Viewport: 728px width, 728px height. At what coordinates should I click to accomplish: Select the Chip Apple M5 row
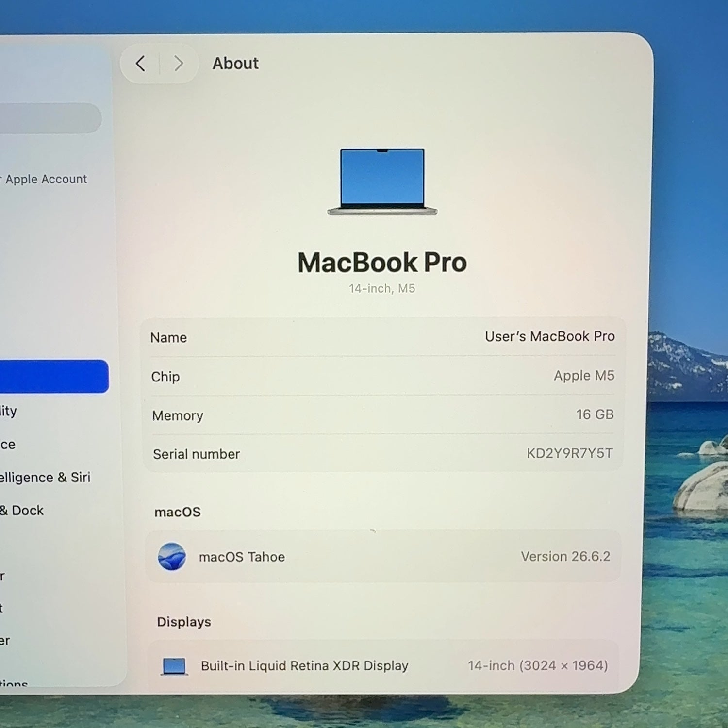click(383, 376)
